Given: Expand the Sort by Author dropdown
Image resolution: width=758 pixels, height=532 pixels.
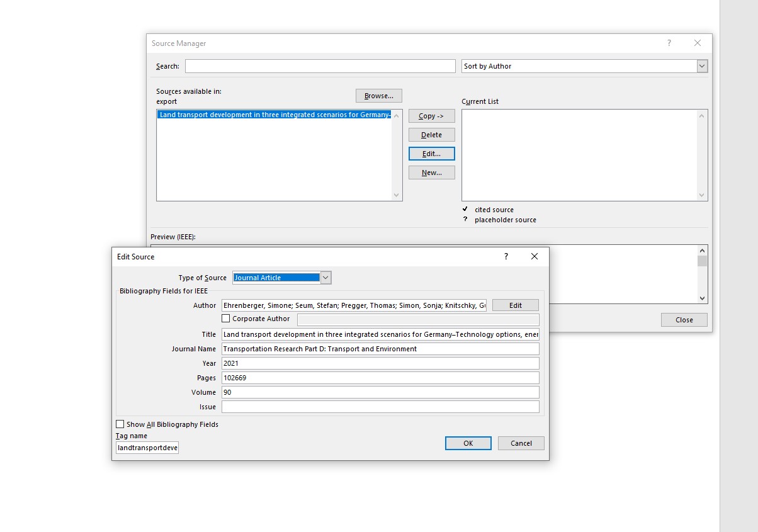Looking at the screenshot, I should [702, 66].
